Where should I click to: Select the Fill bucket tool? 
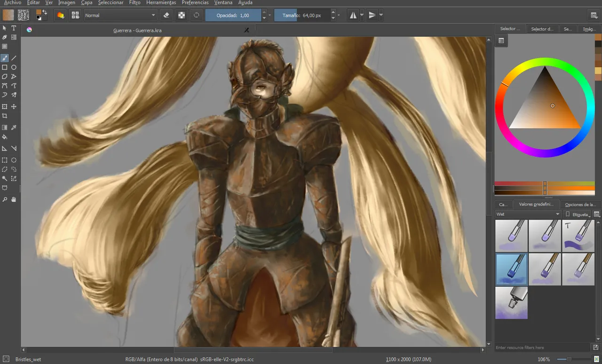(x=5, y=137)
